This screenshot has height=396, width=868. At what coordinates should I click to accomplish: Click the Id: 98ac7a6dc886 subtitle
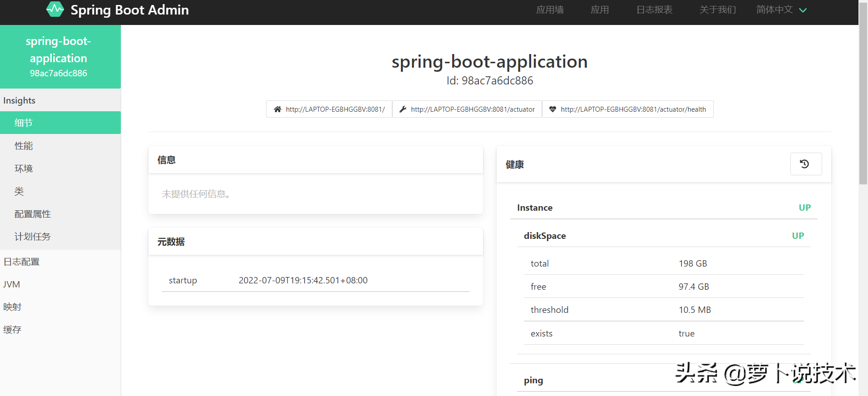pyautogui.click(x=490, y=81)
